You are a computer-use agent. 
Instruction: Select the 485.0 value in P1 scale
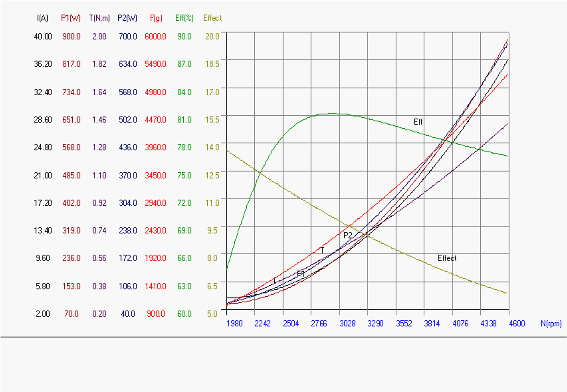(x=71, y=175)
